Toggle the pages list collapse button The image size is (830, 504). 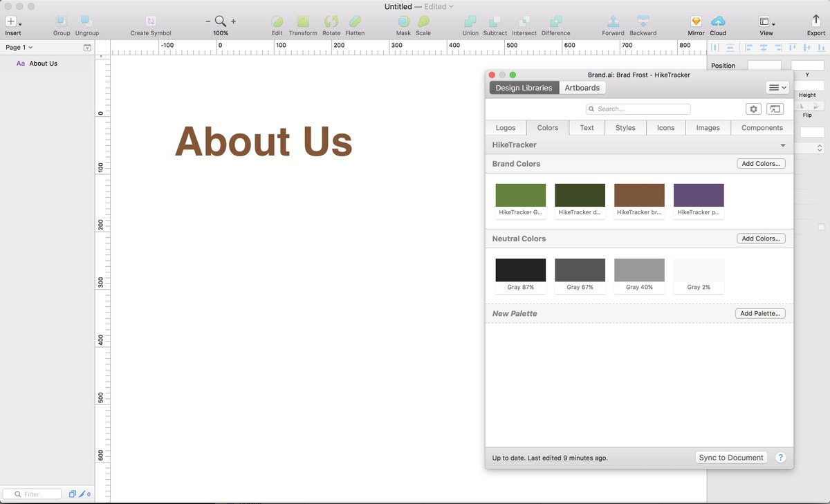click(x=87, y=48)
